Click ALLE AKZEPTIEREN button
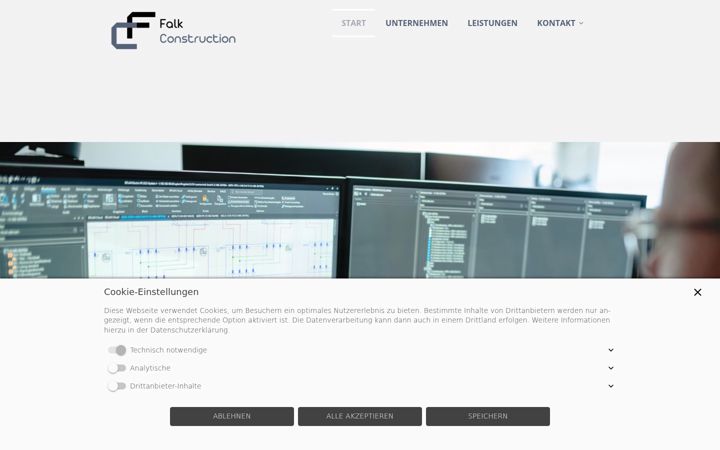The width and height of the screenshot is (720, 450). point(360,416)
